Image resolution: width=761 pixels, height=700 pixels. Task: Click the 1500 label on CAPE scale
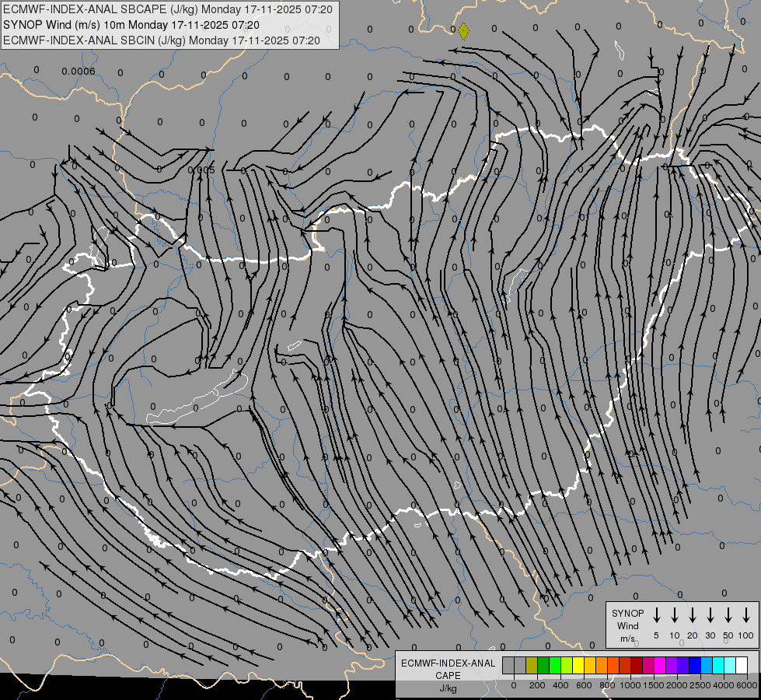coord(654,685)
